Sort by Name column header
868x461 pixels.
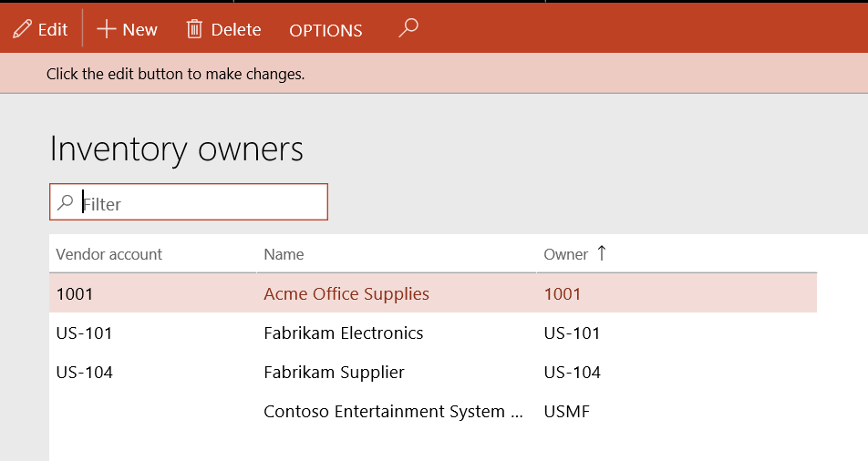284,254
